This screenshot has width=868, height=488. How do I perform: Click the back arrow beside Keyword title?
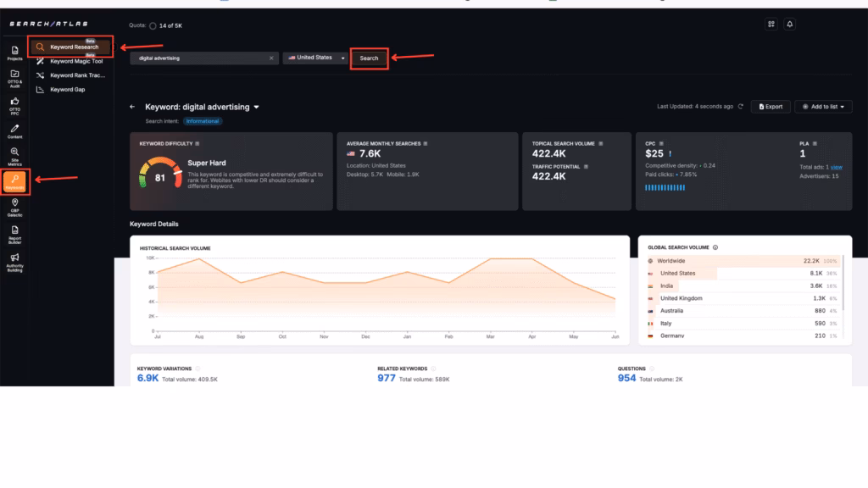tap(132, 108)
